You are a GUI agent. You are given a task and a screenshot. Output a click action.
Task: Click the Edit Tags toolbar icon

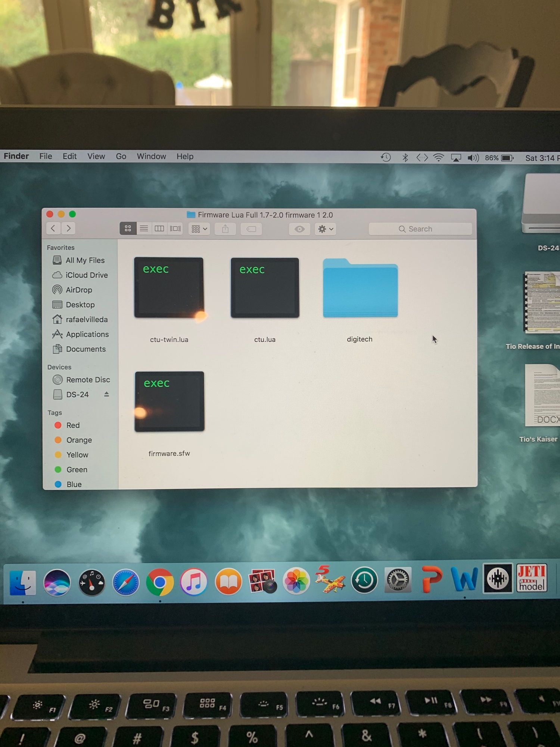251,229
